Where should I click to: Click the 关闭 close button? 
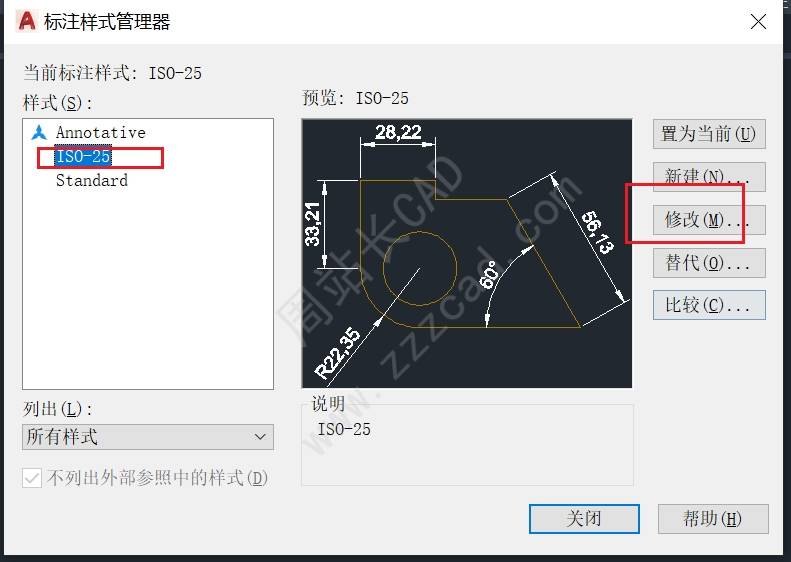[584, 519]
